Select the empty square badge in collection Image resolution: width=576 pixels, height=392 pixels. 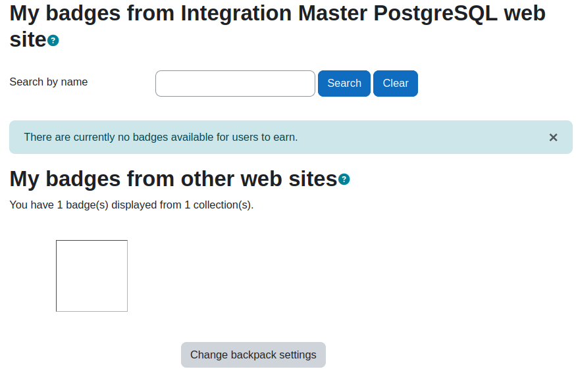[x=92, y=276]
